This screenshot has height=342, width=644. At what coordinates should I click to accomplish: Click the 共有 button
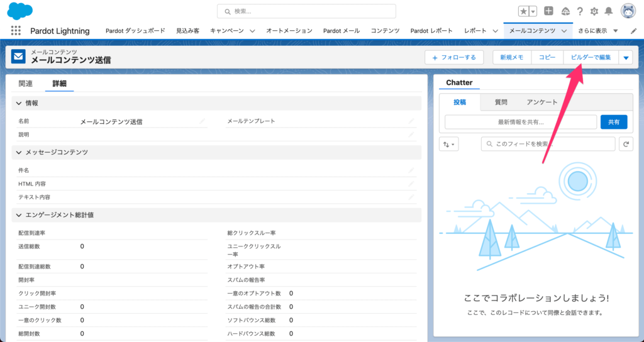click(x=614, y=122)
